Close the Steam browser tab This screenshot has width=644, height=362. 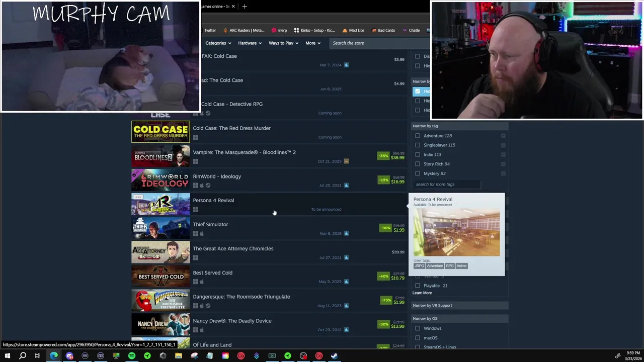(233, 7)
